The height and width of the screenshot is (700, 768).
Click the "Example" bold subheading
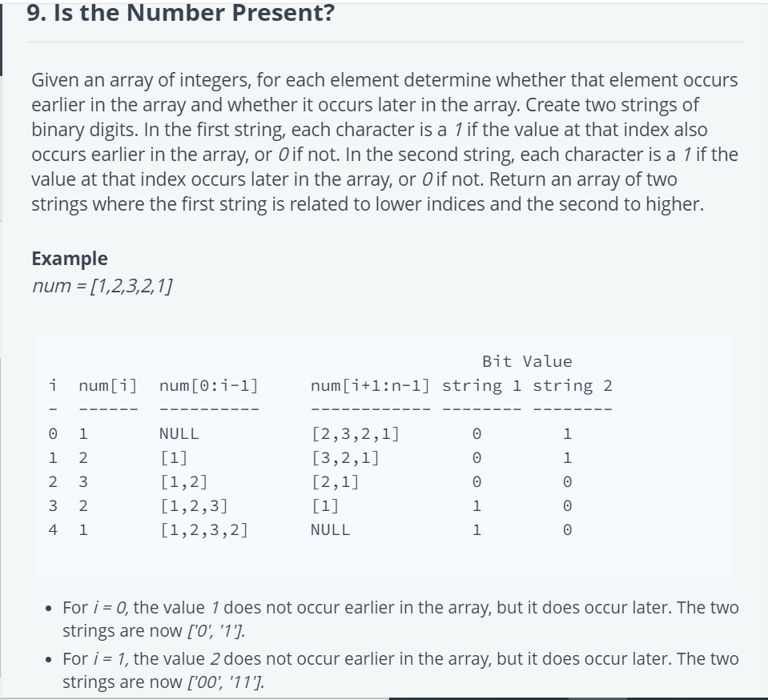click(x=70, y=259)
